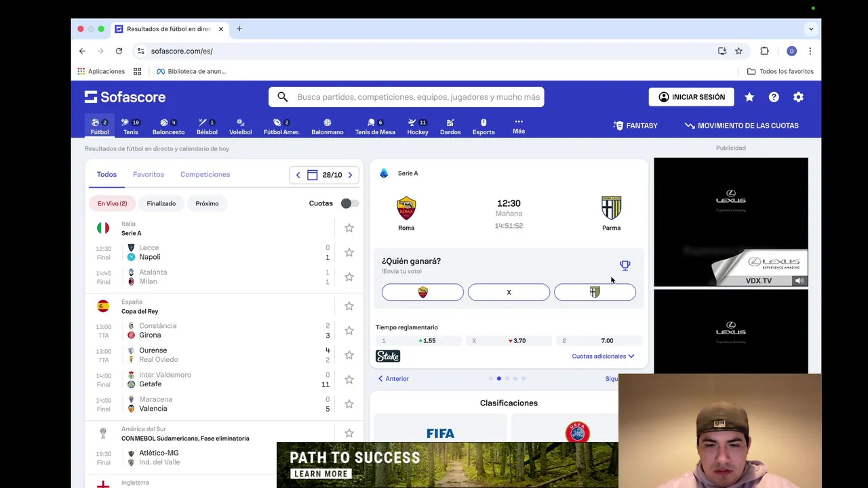Go to previous day arrow
The height and width of the screenshot is (488, 868).
tap(298, 175)
